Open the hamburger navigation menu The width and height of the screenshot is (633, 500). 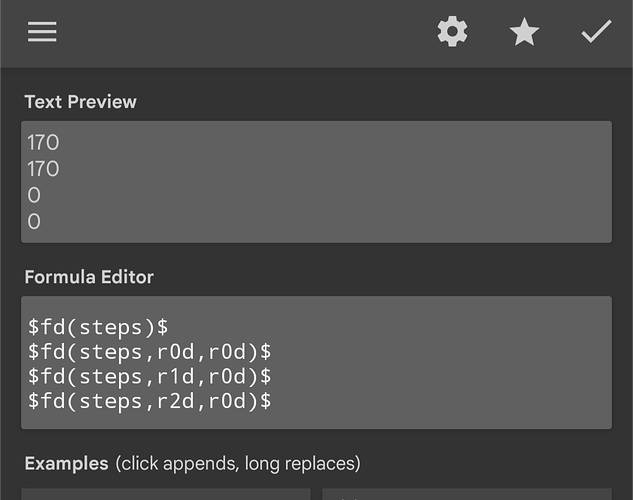(42, 32)
